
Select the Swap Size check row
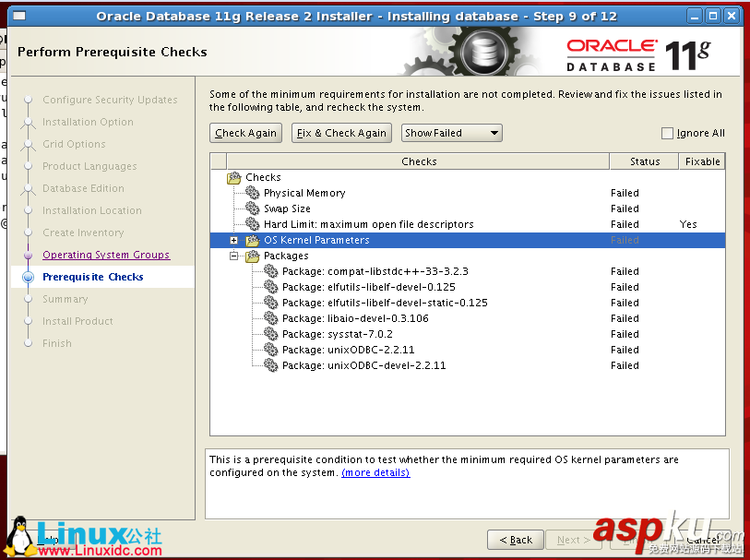pyautogui.click(x=468, y=209)
